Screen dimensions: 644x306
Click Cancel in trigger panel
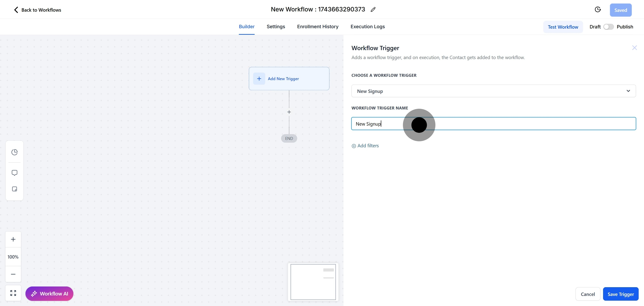coord(587,294)
